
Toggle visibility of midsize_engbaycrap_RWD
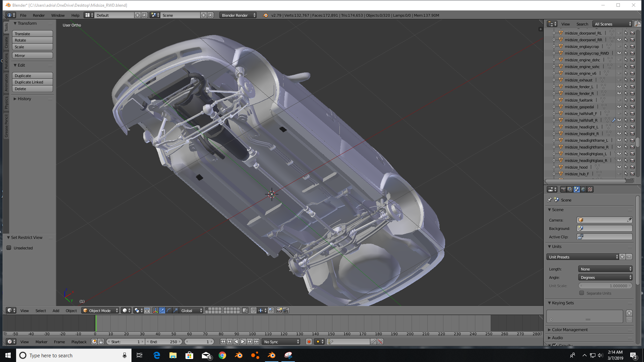(x=619, y=53)
